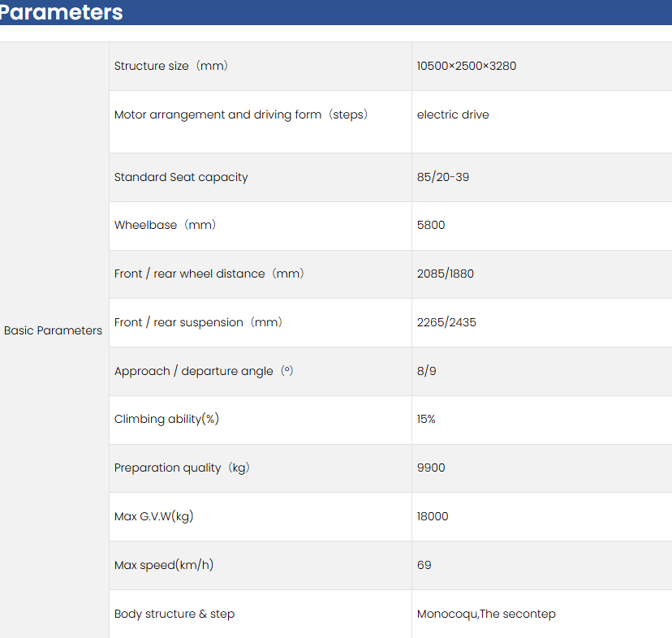Select the 85/20-39 seat capacity value
Image resolution: width=672 pixels, height=638 pixels.
(442, 177)
